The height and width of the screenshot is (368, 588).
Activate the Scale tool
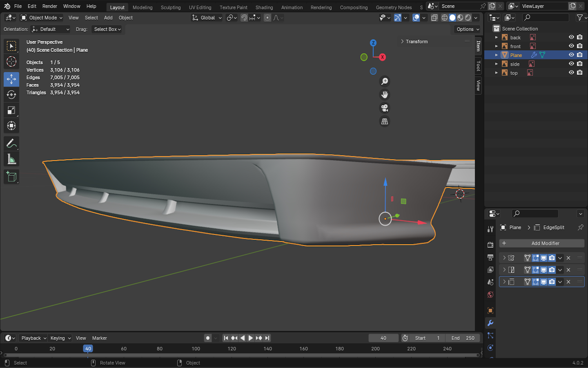tap(11, 110)
